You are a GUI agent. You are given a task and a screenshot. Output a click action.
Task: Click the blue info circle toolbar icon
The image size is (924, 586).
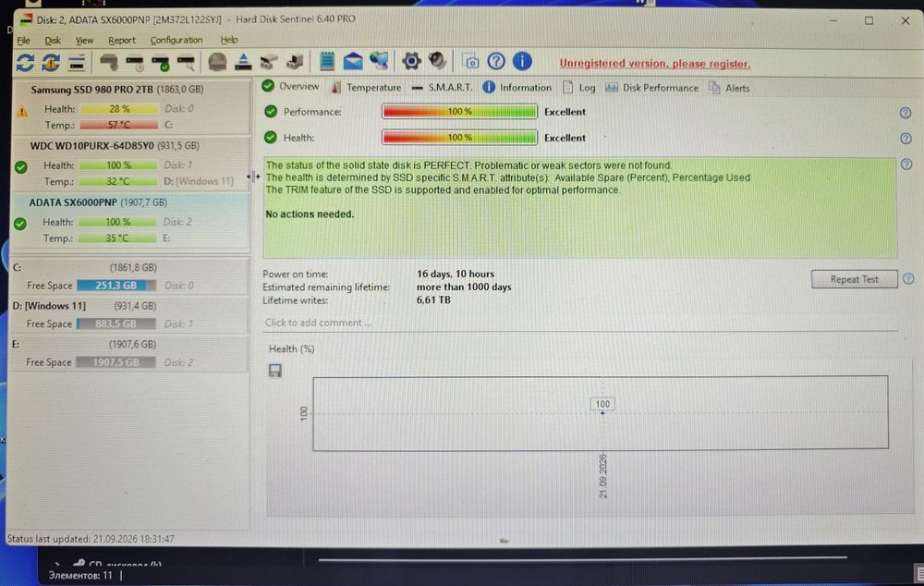click(522, 61)
